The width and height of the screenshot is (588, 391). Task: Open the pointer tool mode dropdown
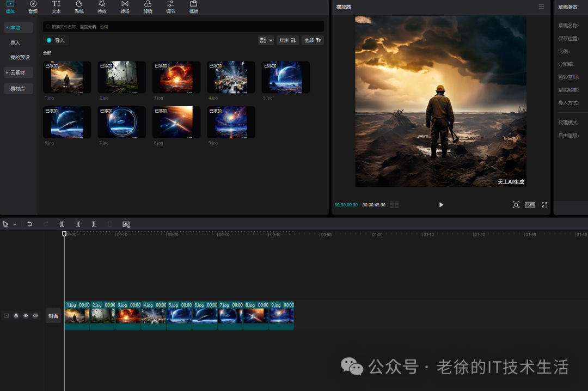(x=15, y=224)
